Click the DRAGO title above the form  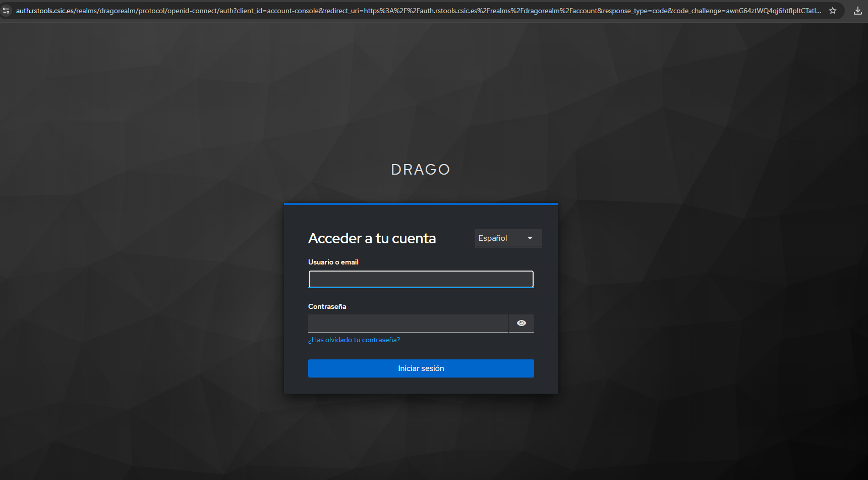(x=421, y=170)
